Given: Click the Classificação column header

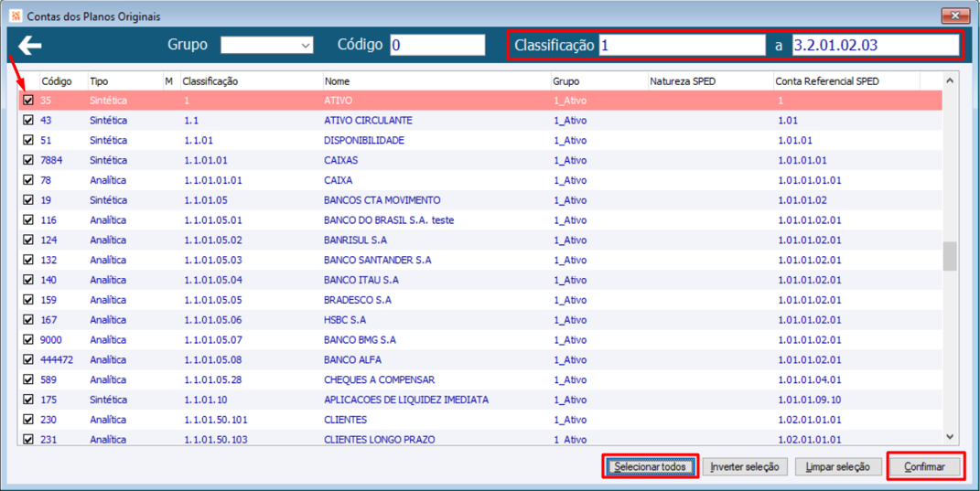Looking at the screenshot, I should click(x=210, y=81).
